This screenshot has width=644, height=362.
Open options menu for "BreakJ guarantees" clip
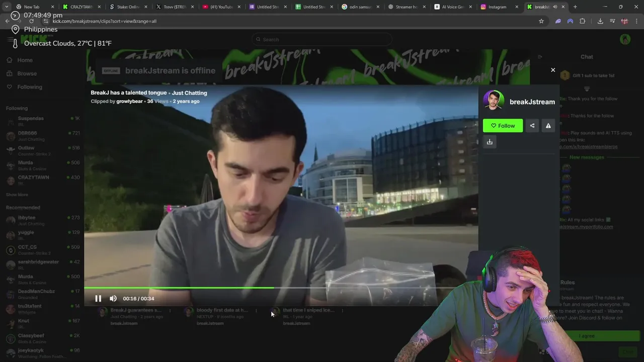click(170, 311)
